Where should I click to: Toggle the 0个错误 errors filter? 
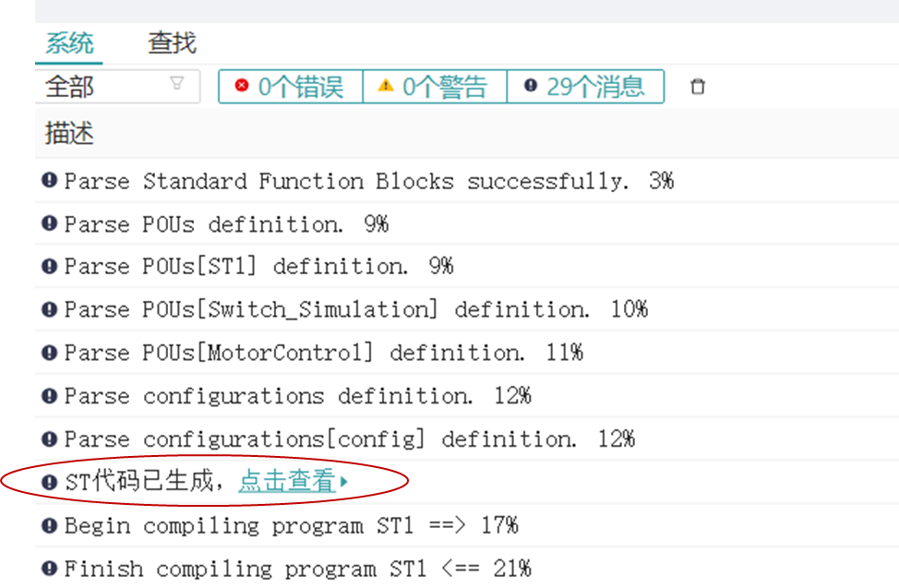291,87
